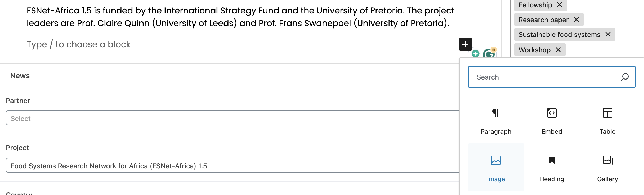
Task: Open the Grammarly suggestions icon
Action: pyautogui.click(x=489, y=54)
